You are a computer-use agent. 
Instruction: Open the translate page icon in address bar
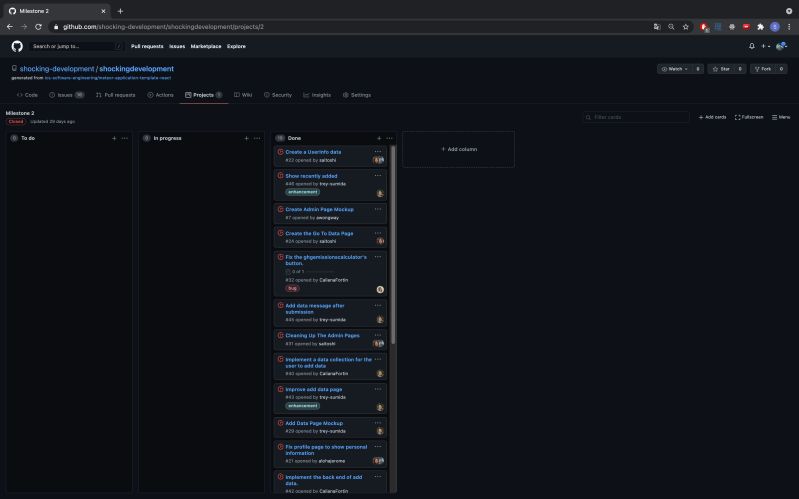click(657, 27)
